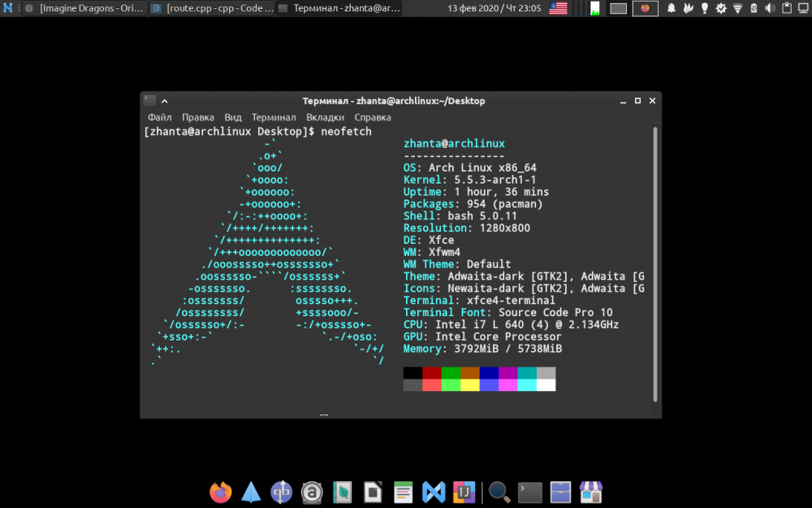Open the volume speaker control

[x=771, y=8]
